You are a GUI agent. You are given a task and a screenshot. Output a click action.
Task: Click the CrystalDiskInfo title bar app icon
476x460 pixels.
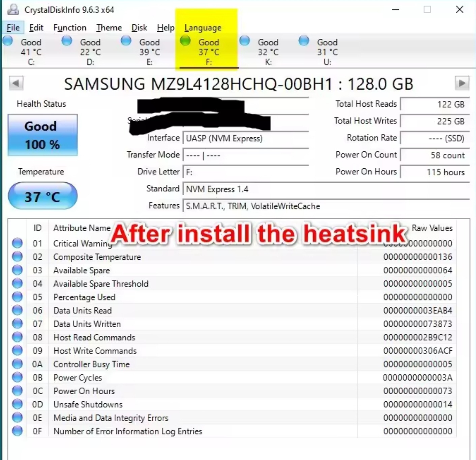pos(13,9)
